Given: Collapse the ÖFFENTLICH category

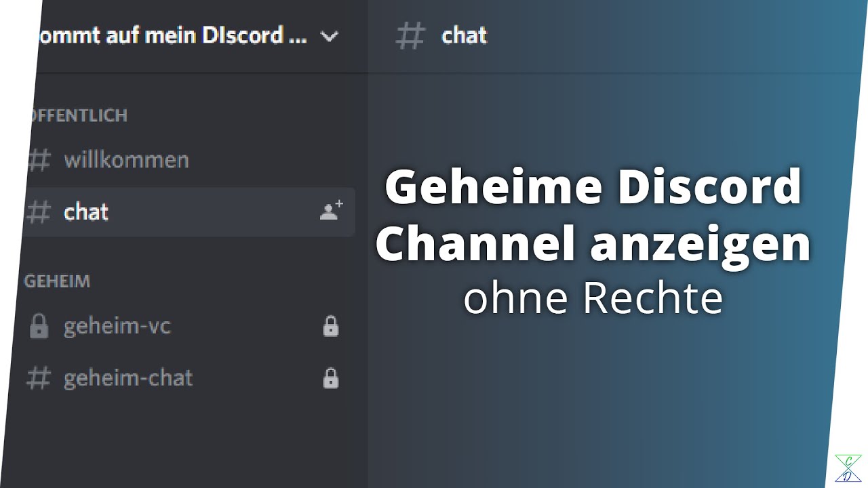Looking at the screenshot, I should [x=77, y=116].
